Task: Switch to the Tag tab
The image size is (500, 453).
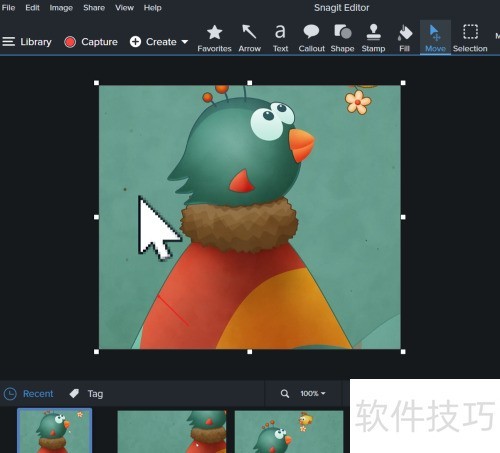Action: click(x=86, y=394)
